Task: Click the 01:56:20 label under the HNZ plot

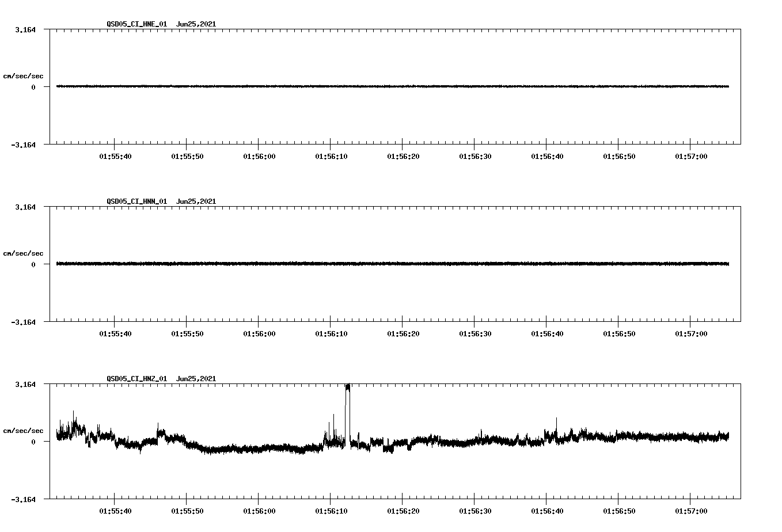Action: (x=403, y=511)
